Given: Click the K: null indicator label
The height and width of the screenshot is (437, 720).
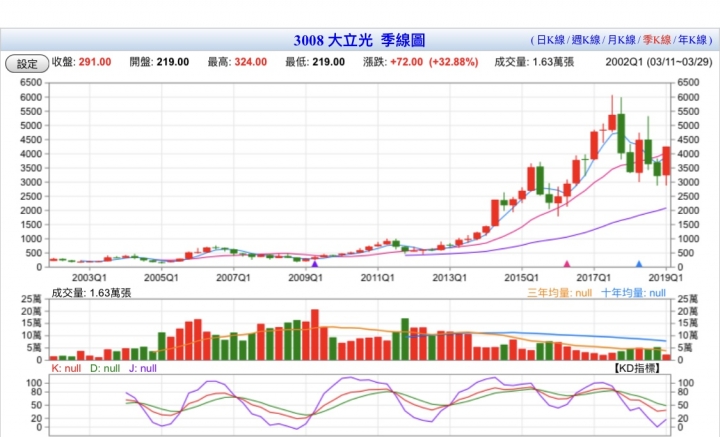Looking at the screenshot, I should click(x=66, y=368).
